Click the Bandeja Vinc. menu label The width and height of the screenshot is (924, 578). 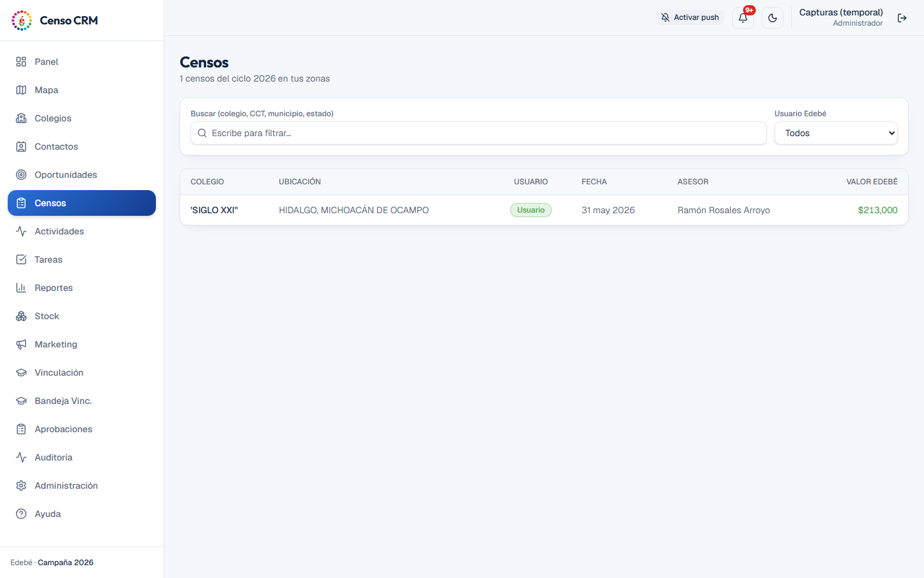pyautogui.click(x=63, y=401)
